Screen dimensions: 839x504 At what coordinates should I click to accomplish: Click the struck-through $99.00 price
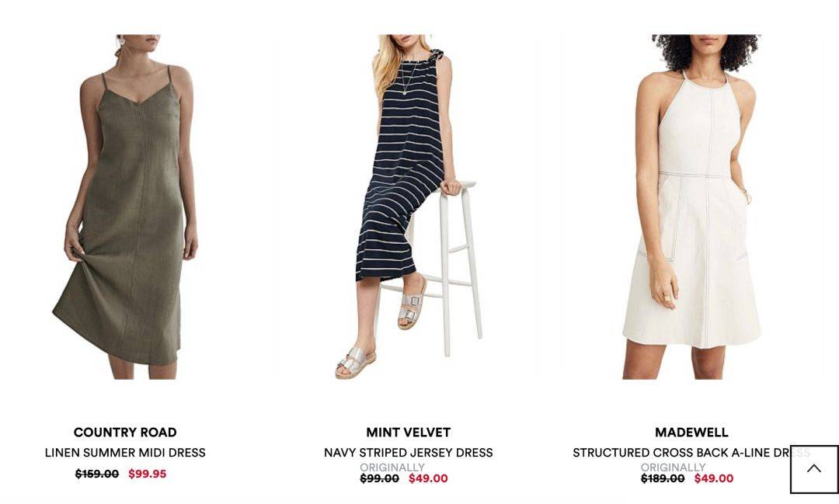[379, 478]
